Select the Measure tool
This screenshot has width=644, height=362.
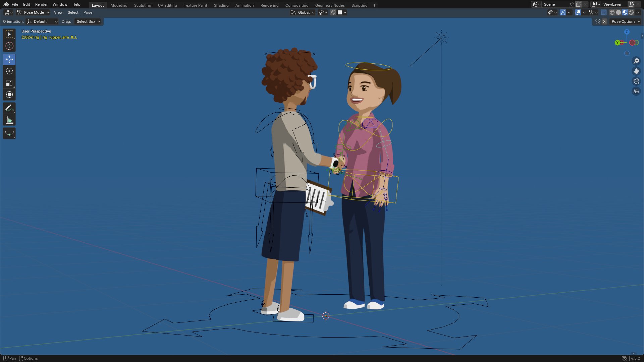pyautogui.click(x=9, y=120)
